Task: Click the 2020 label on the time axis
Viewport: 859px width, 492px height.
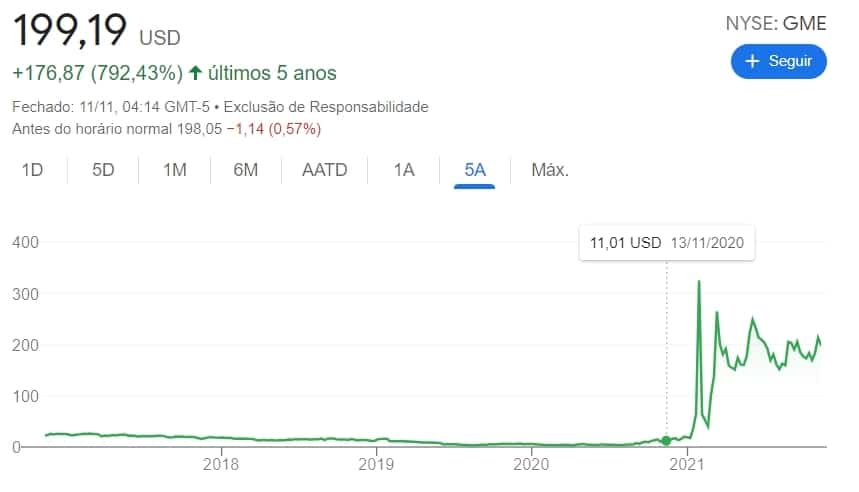Action: (x=531, y=464)
